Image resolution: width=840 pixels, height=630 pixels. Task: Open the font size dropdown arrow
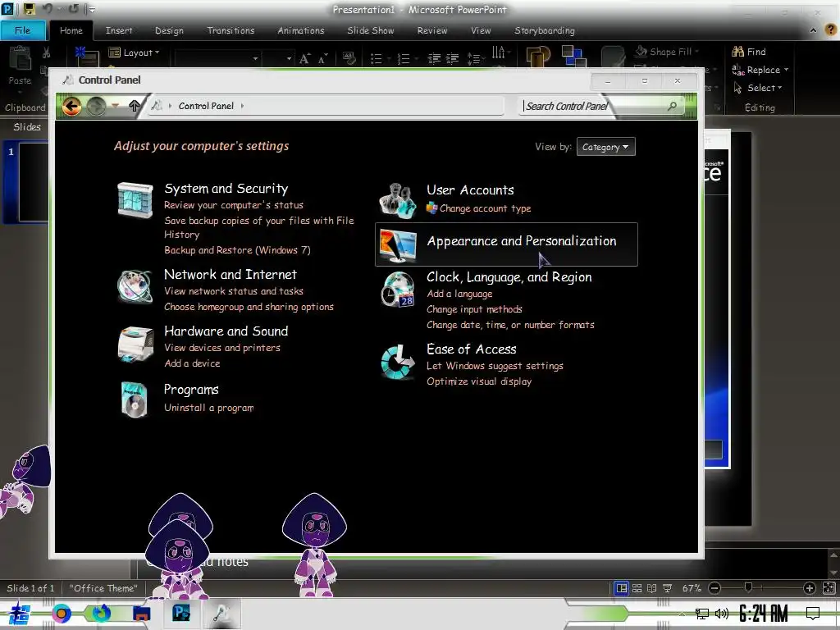(289, 59)
